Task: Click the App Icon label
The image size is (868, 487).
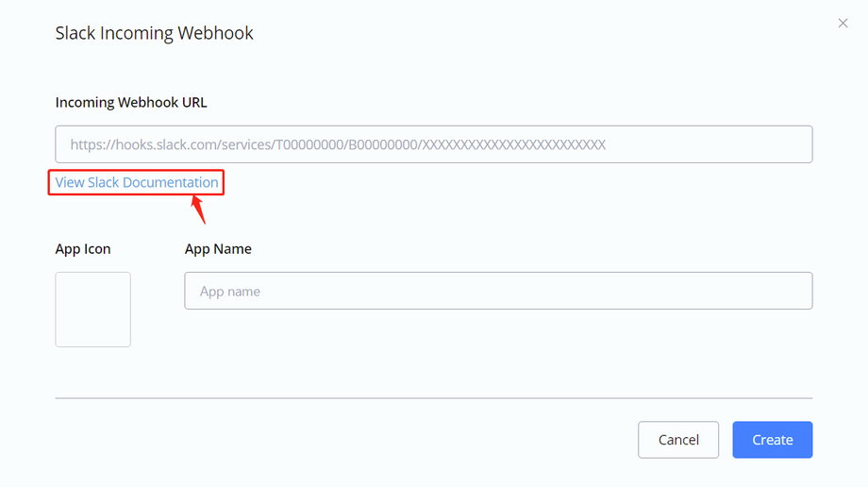Action: (83, 249)
